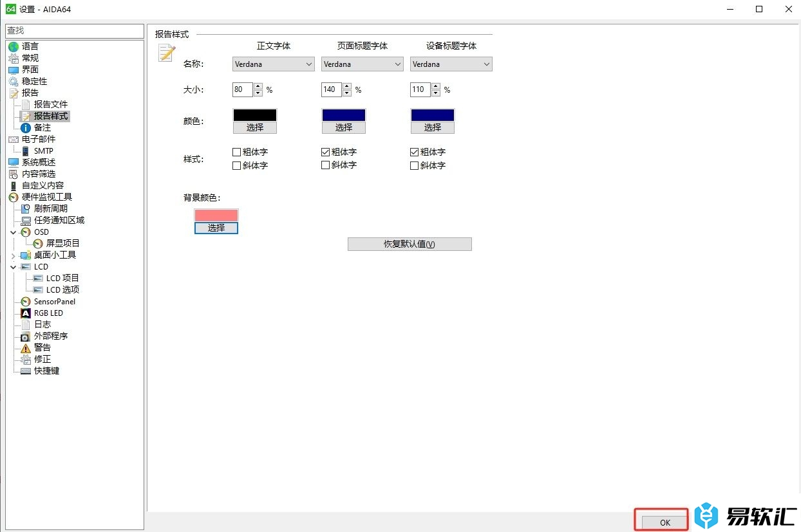Click the gear icon beside 常规

(14, 58)
